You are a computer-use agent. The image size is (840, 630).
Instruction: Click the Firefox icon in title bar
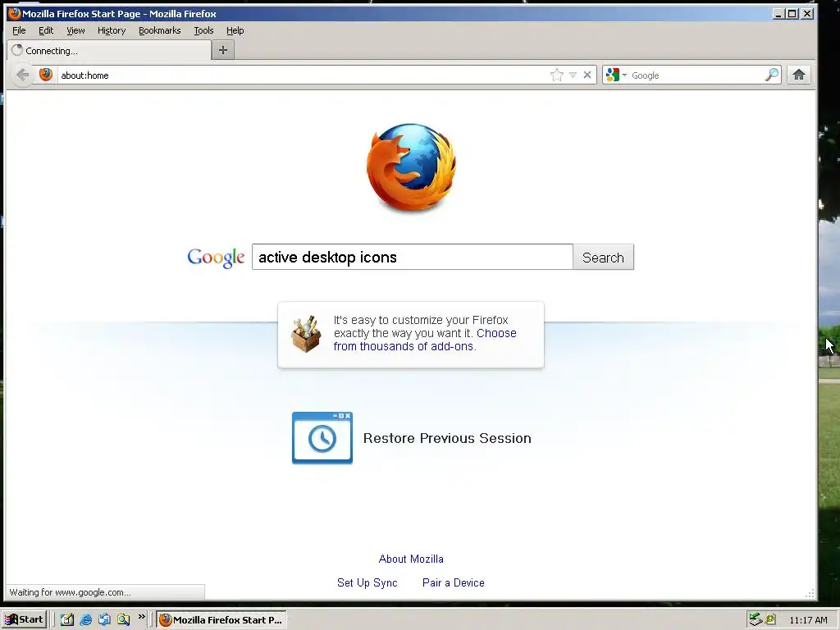tap(15, 13)
